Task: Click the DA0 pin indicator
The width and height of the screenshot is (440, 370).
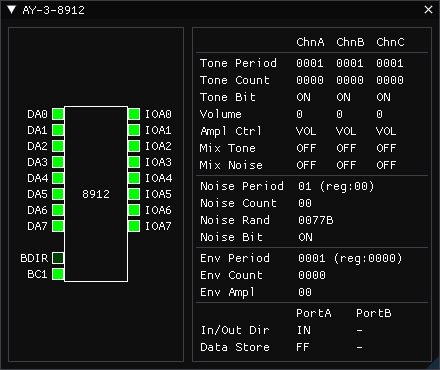Action: [58, 114]
